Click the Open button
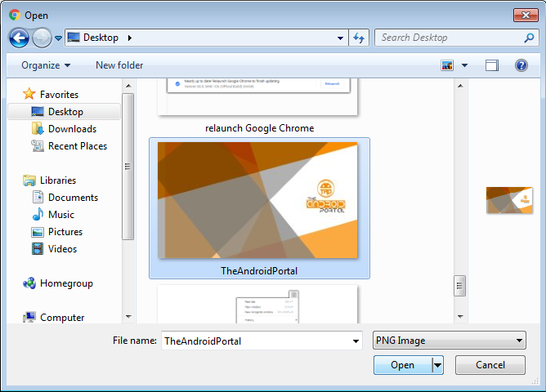Image resolution: width=546 pixels, height=392 pixels. [x=402, y=365]
